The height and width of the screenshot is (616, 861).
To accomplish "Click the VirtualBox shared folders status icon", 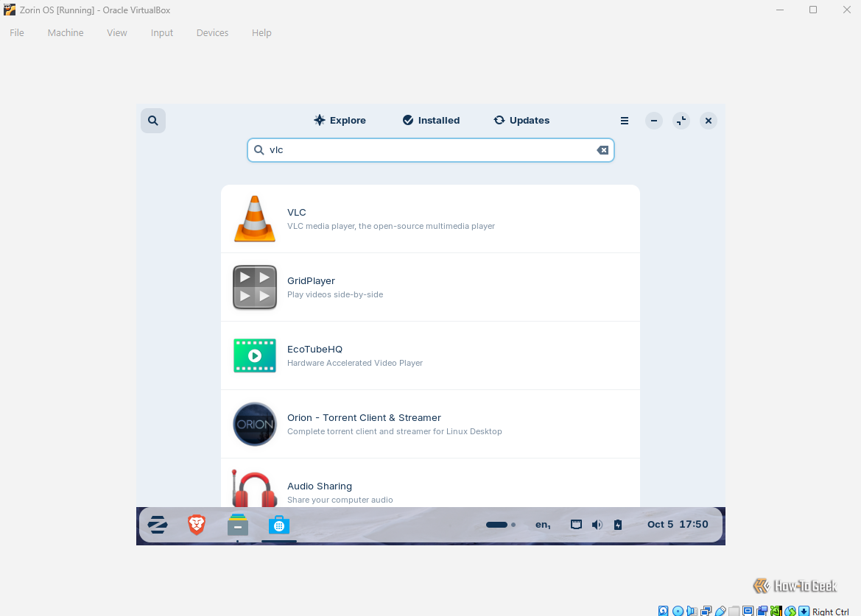I will pos(734,611).
